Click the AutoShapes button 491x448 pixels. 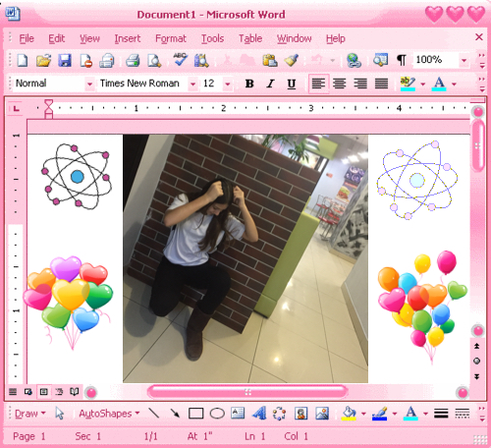pos(109,414)
